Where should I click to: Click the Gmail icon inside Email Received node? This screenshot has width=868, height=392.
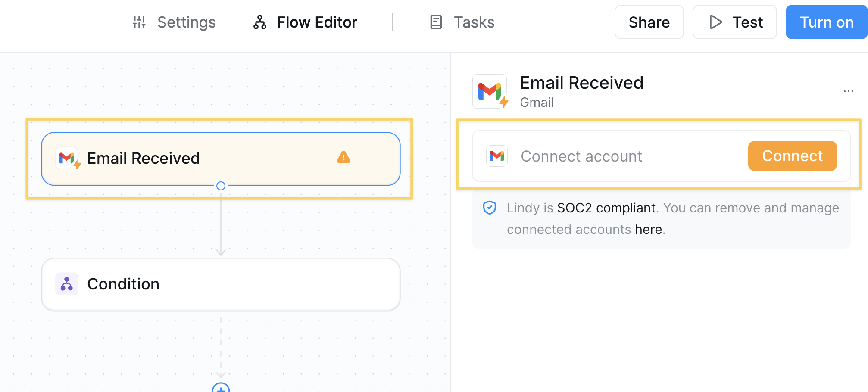68,158
